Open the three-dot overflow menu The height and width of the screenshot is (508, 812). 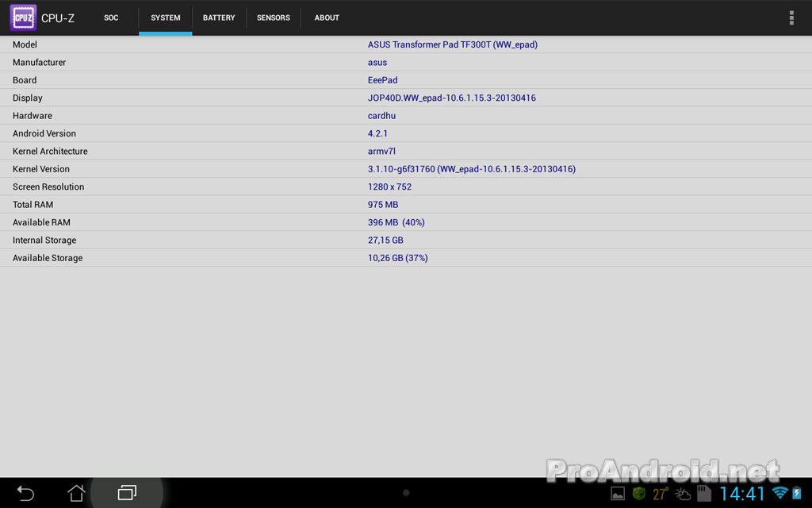coord(791,17)
